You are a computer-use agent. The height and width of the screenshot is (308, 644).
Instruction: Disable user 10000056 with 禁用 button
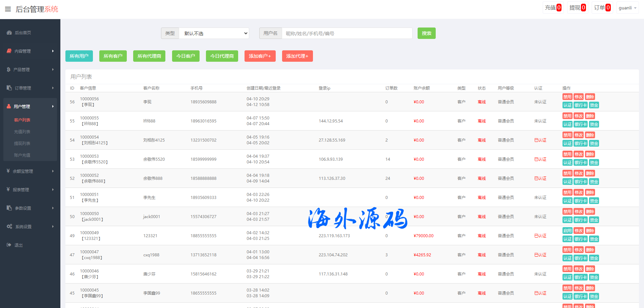click(567, 97)
